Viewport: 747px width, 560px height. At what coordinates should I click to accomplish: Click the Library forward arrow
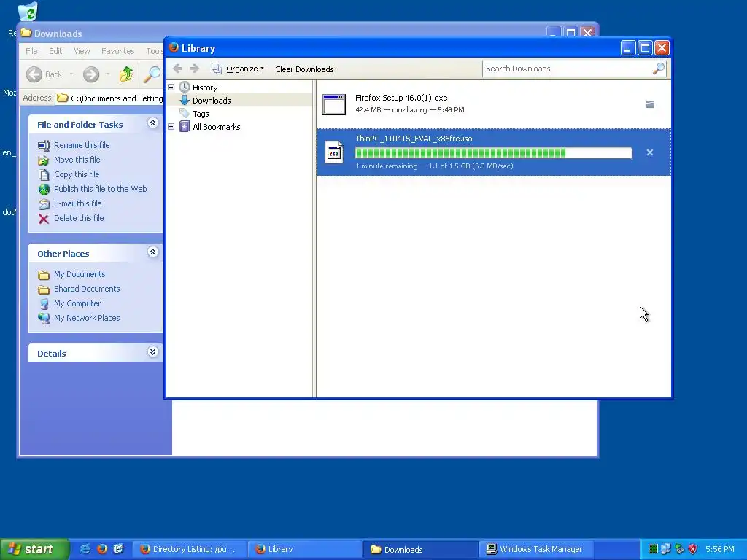[x=194, y=69]
